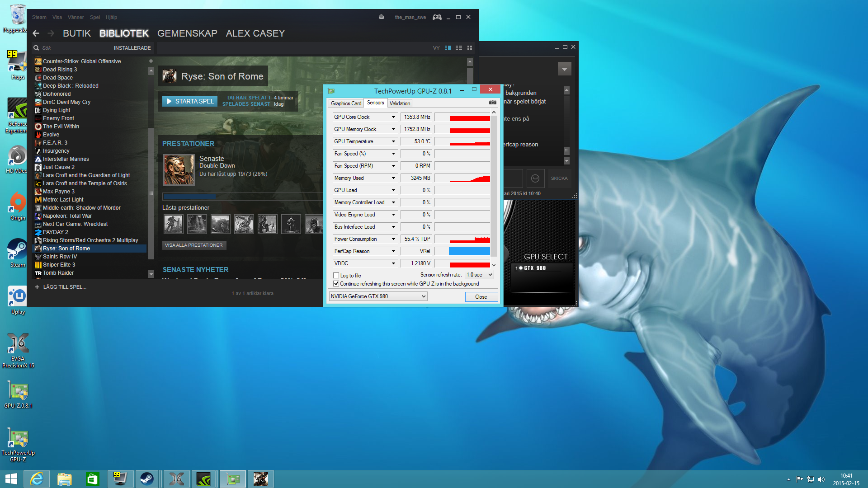
Task: Open the Uplay desktop shortcut
Action: click(x=18, y=300)
